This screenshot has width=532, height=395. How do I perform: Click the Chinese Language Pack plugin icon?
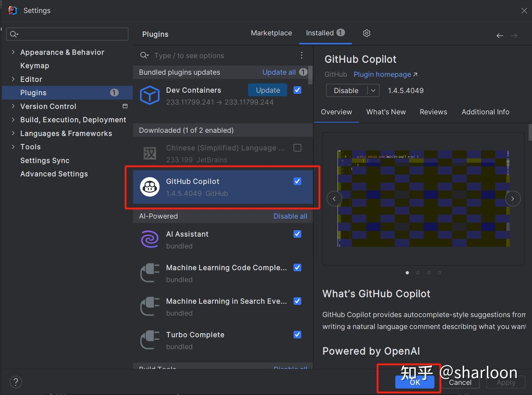[150, 153]
